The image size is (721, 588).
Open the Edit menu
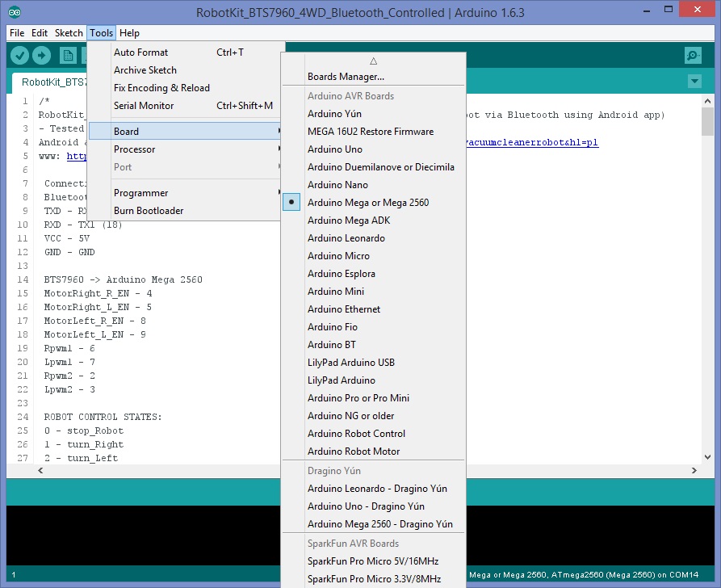pyautogui.click(x=40, y=32)
